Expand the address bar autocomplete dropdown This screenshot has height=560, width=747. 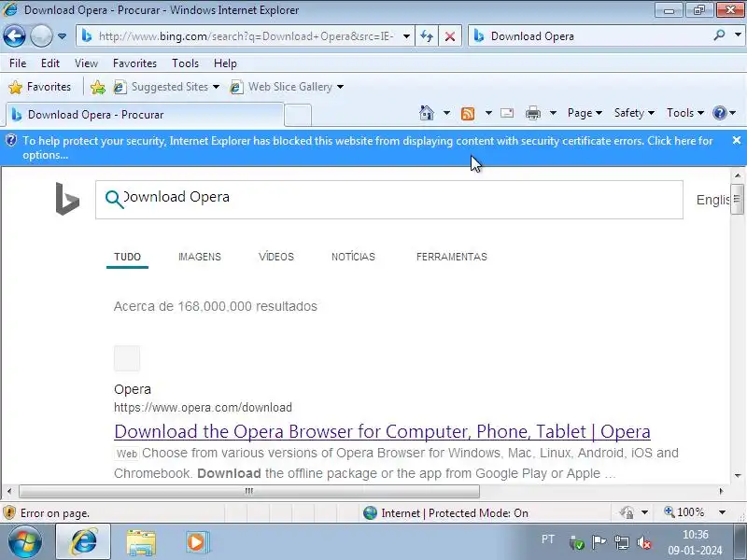coord(406,36)
